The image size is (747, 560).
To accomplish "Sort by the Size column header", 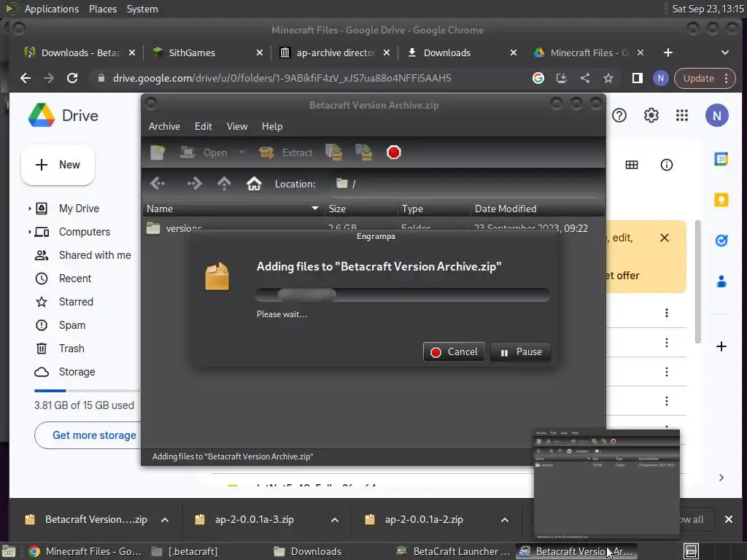I will 360,209.
